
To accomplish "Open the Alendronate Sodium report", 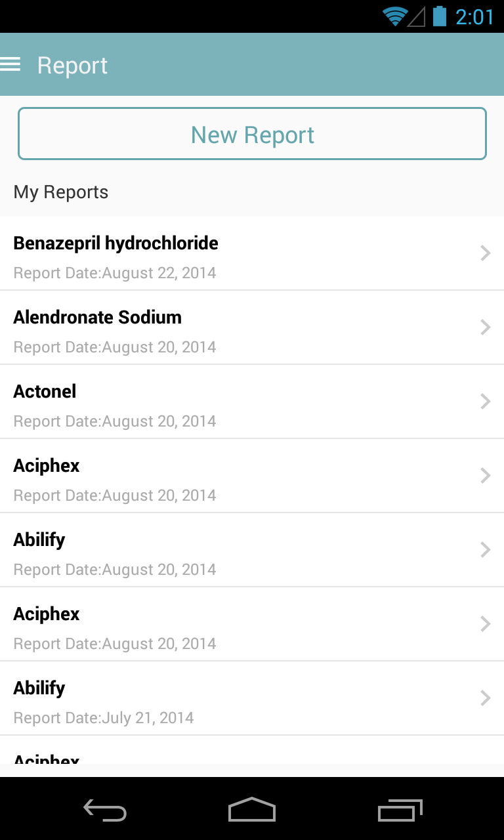I will [197, 328].
